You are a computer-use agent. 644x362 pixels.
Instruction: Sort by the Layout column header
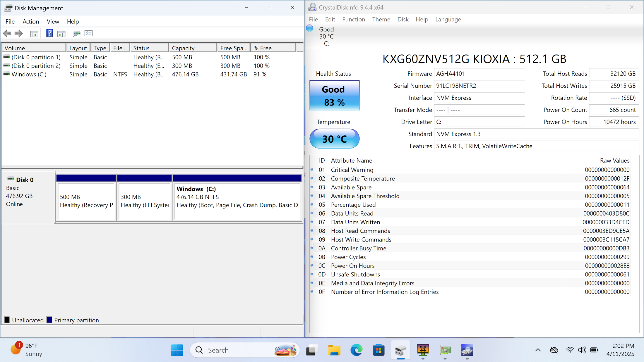pyautogui.click(x=78, y=48)
